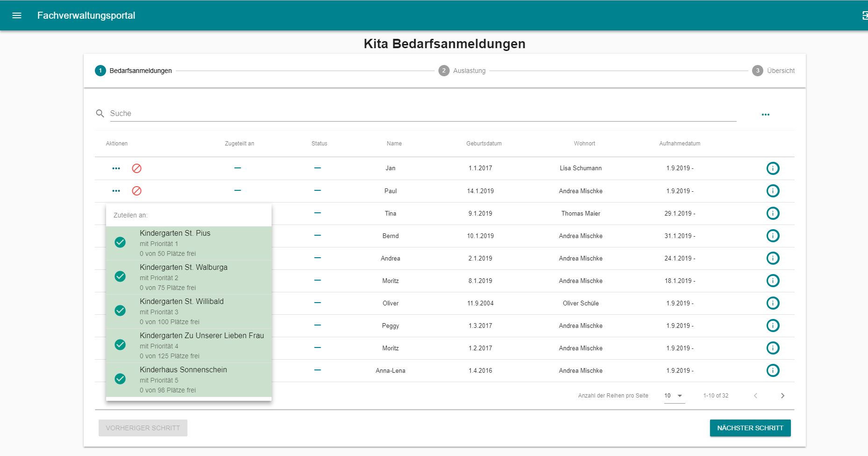Click the red reject icon for Jan
The width and height of the screenshot is (868, 456).
click(136, 168)
